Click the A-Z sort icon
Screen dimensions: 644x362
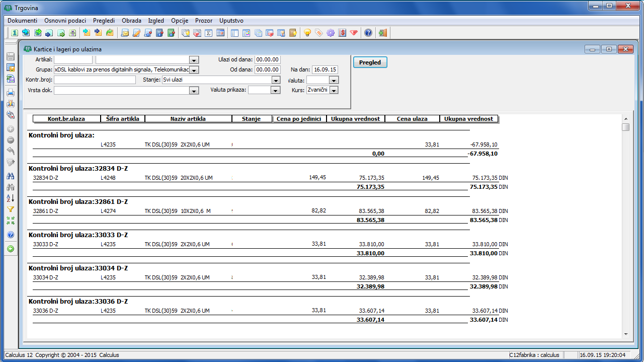pos(10,198)
